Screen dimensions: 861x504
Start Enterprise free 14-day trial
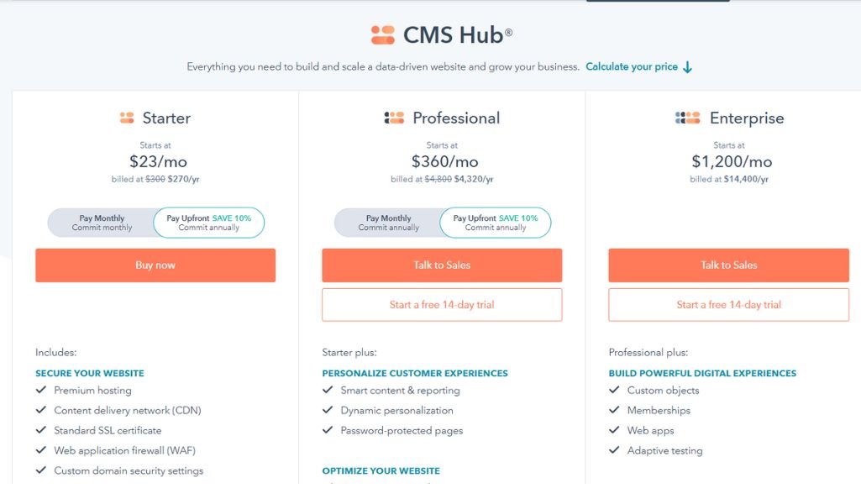click(728, 305)
